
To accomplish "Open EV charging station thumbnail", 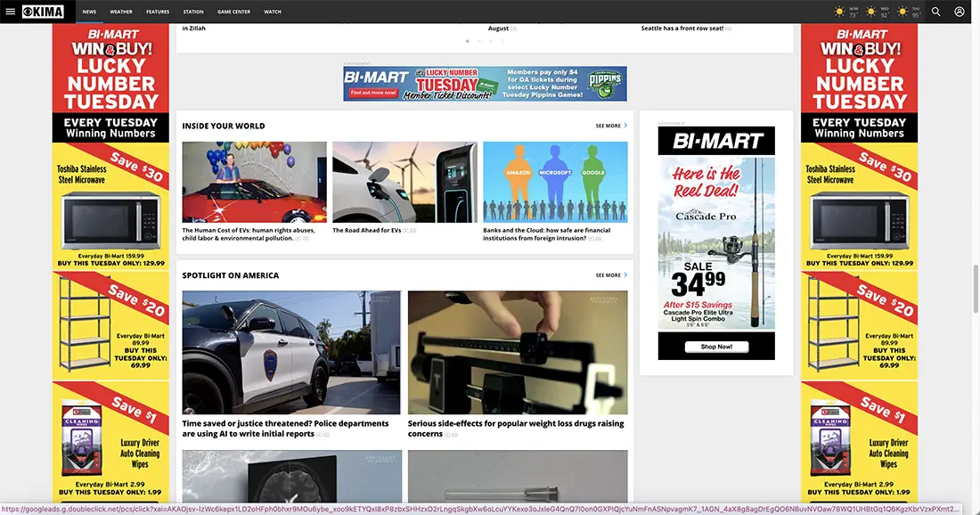I will [x=404, y=182].
